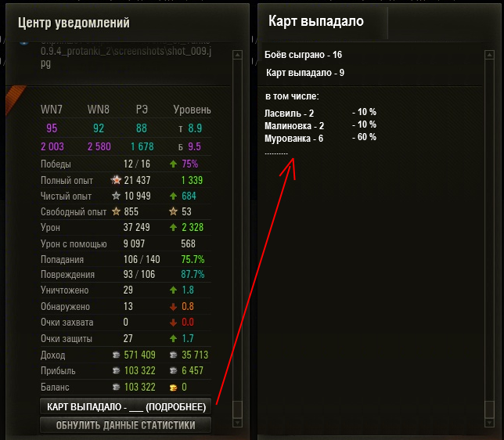Click the green arrow next to damage 2 328
The image size is (504, 440).
pyautogui.click(x=173, y=227)
